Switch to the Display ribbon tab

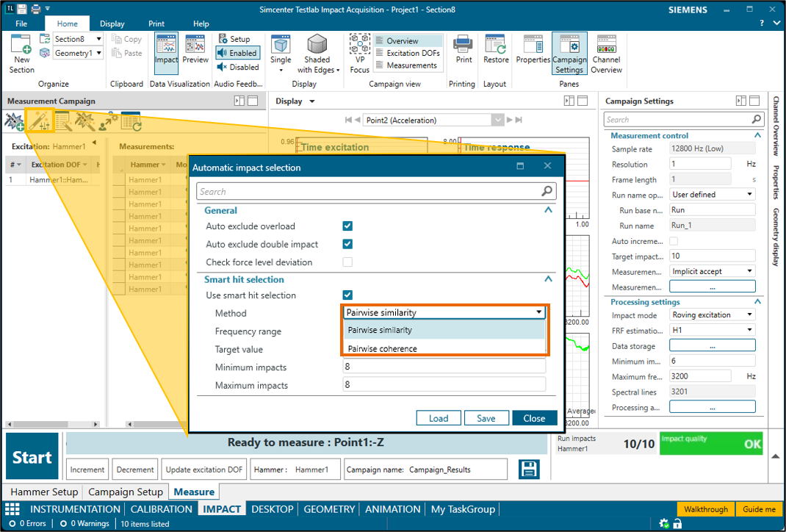click(112, 24)
